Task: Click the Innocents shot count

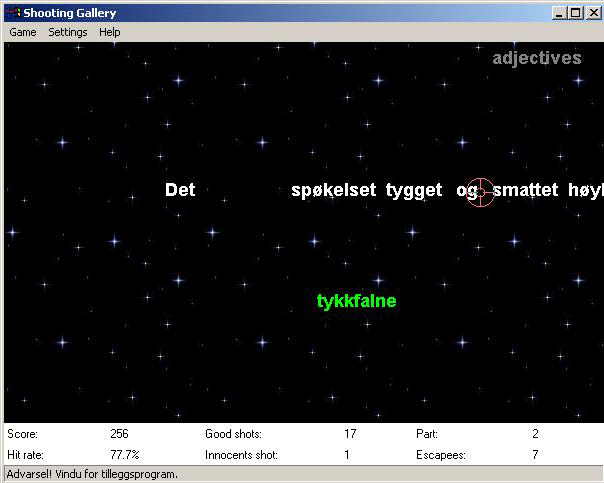Action: (x=347, y=455)
